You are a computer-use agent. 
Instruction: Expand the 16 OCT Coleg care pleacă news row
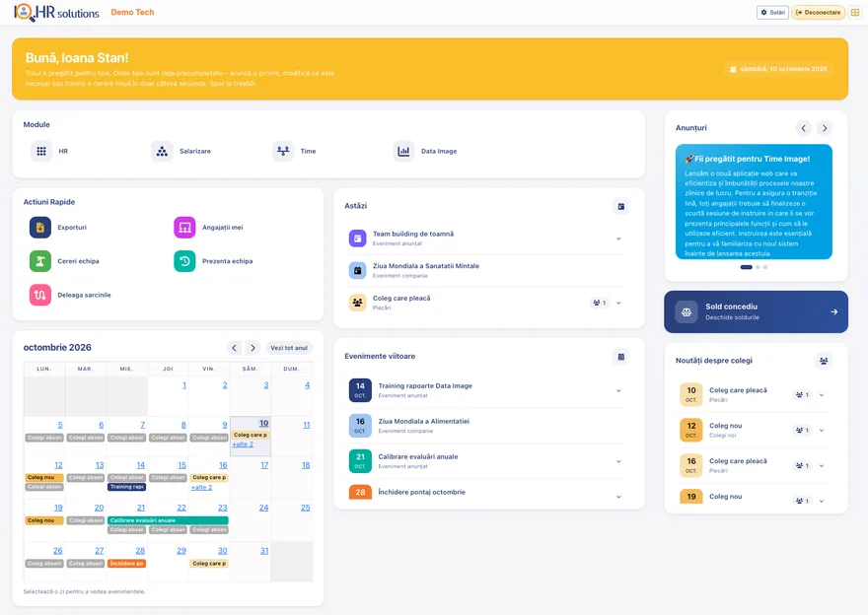click(x=822, y=465)
